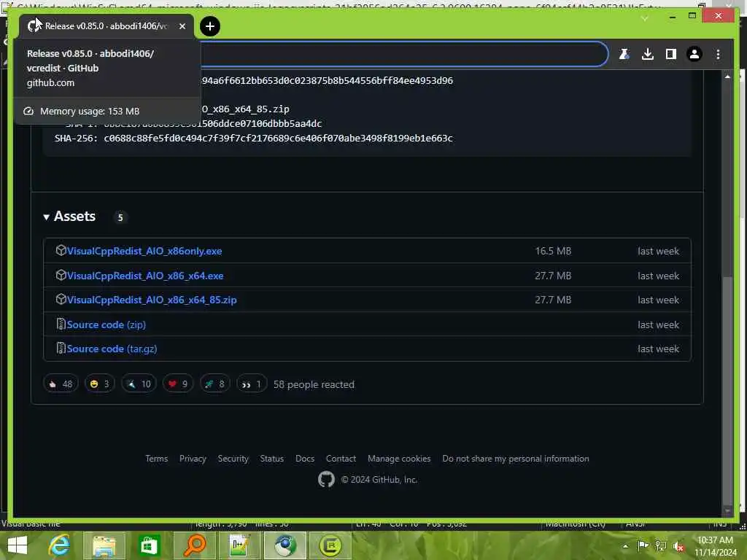The height and width of the screenshot is (560, 747).
Task: Open File Explorer from taskbar
Action: (x=104, y=545)
